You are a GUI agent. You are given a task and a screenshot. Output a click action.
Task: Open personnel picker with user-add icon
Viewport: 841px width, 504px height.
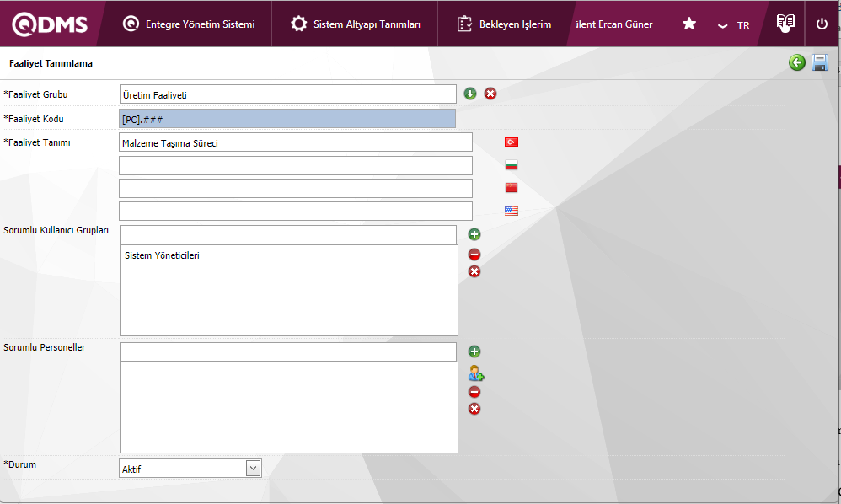click(476, 373)
